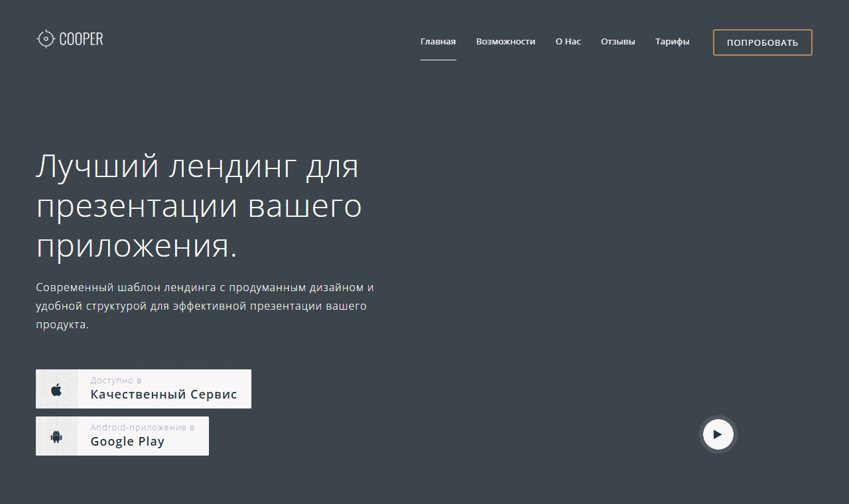Open the Google Play download button

click(x=122, y=436)
